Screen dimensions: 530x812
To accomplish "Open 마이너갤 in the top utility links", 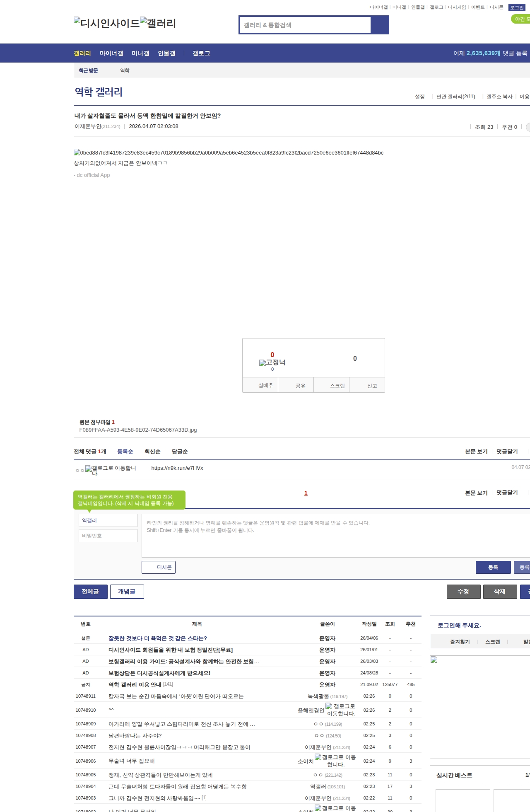I will [378, 7].
